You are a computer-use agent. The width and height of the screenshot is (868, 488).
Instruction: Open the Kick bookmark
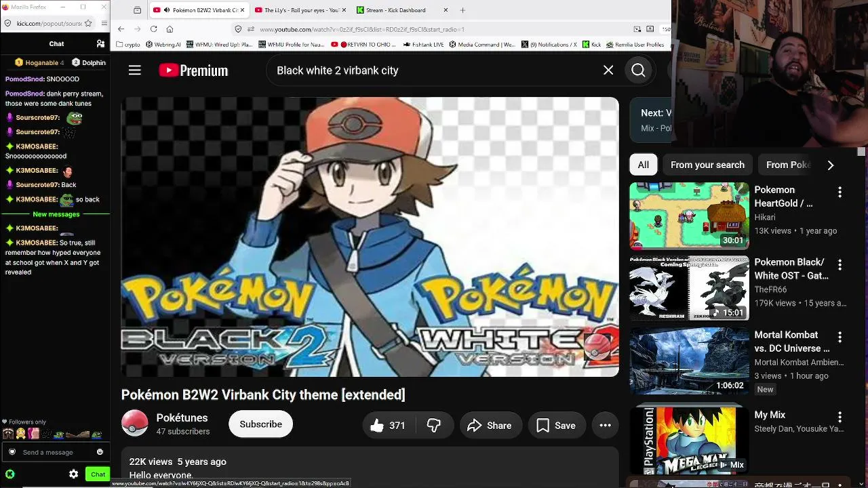(x=592, y=45)
